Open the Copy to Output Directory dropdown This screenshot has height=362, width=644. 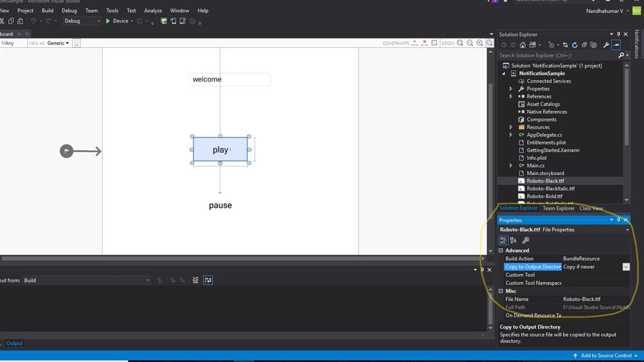[626, 267]
